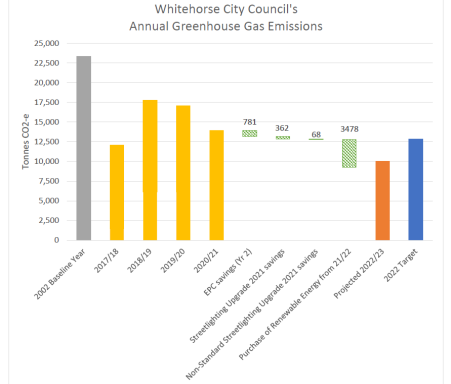The image size is (451, 384).
Task: Select the axis label "EPC savings (Yr 2)"
Action: click(x=228, y=272)
